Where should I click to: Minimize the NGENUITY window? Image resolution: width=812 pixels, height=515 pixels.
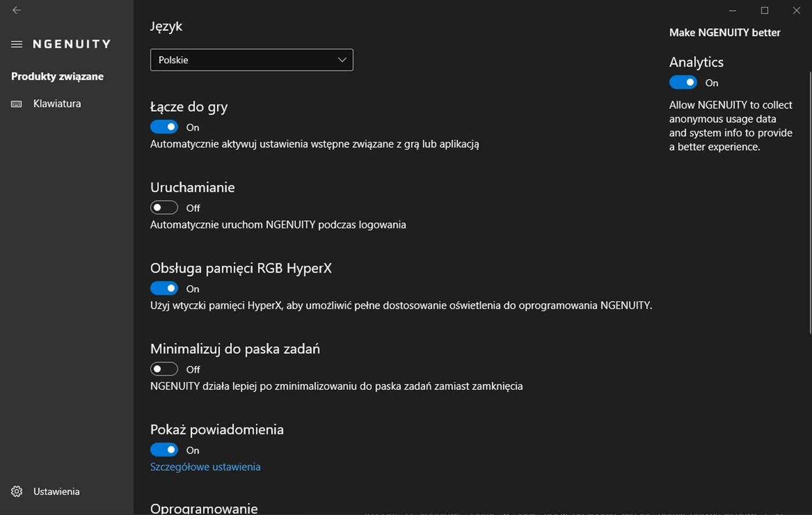click(x=733, y=10)
